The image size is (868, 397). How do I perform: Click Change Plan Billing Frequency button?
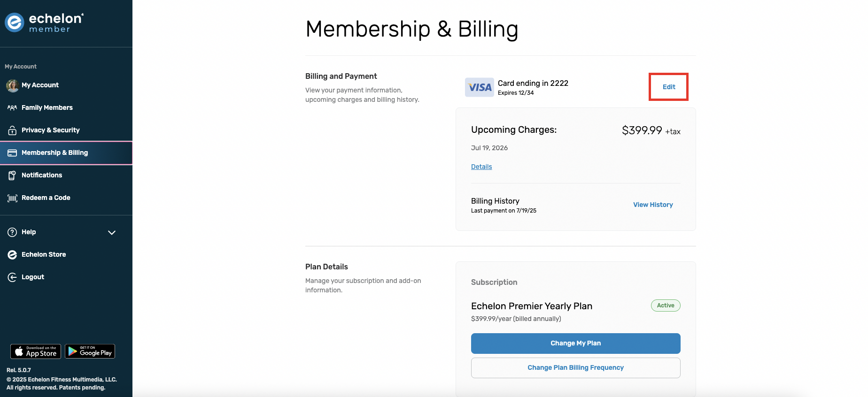576,368
